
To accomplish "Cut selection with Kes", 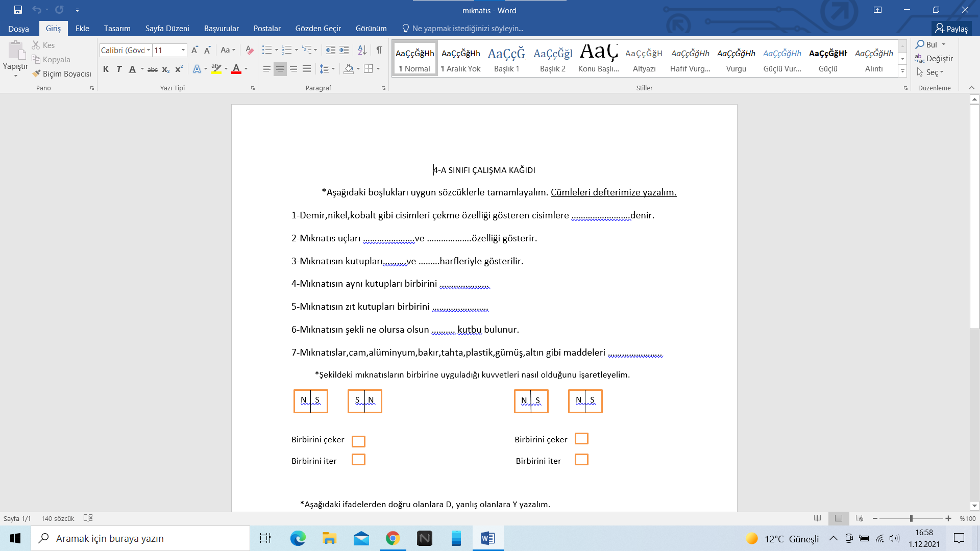I will coord(43,45).
